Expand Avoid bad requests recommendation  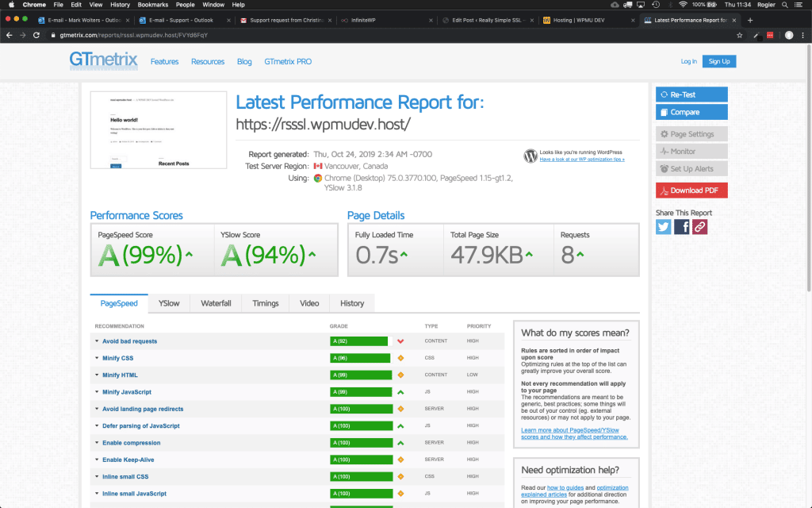pos(97,341)
